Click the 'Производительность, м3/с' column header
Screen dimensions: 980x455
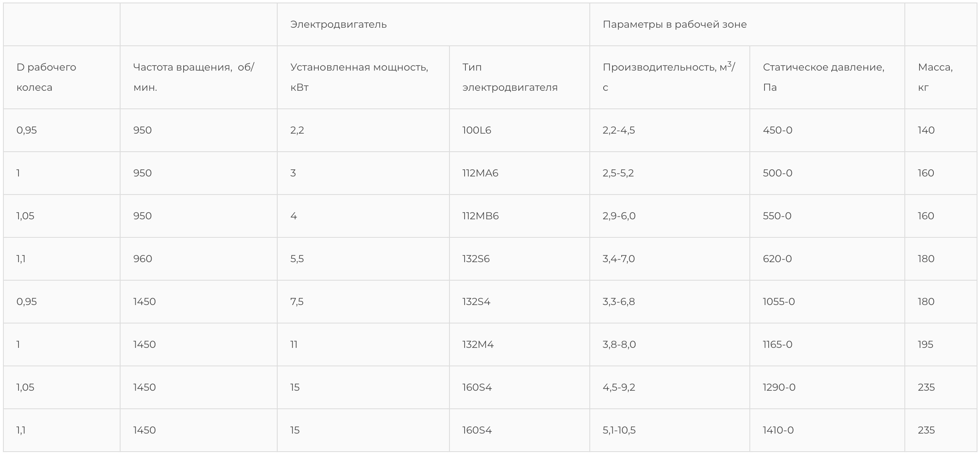(x=668, y=77)
